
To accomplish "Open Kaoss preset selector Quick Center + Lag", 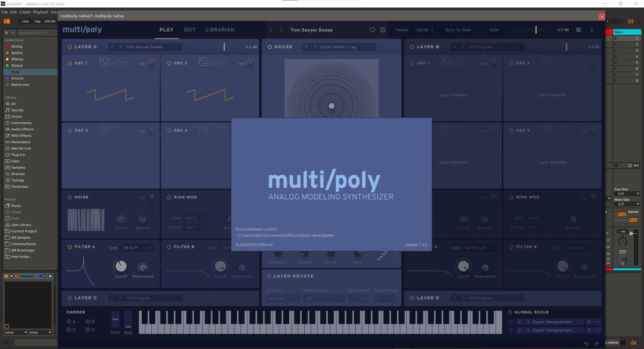I will [x=340, y=47].
